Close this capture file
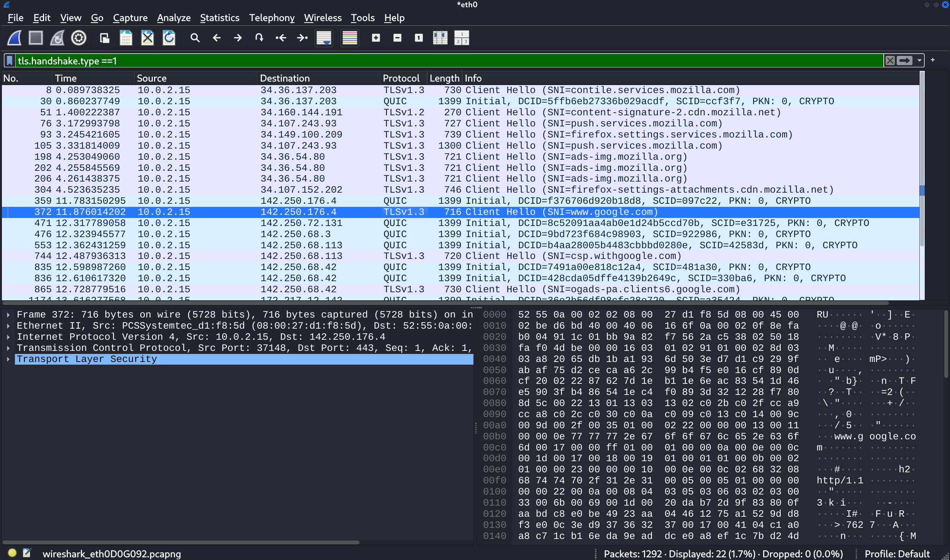 147,38
